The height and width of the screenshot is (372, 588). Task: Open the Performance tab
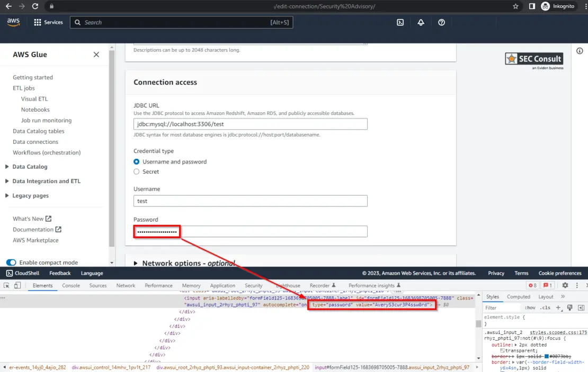coord(158,285)
